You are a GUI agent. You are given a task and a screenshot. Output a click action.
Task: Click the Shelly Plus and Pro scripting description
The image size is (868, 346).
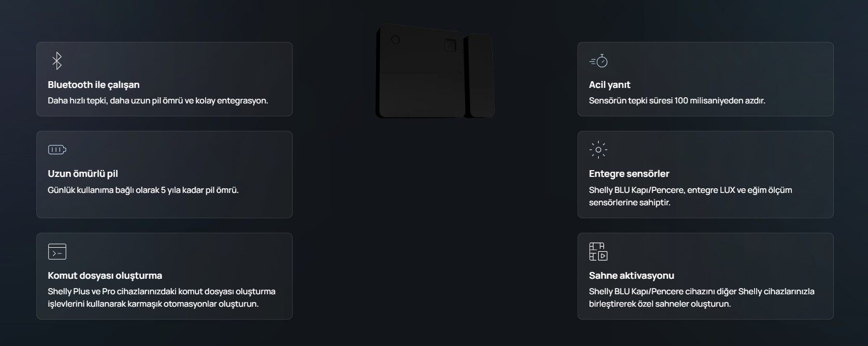(162, 297)
